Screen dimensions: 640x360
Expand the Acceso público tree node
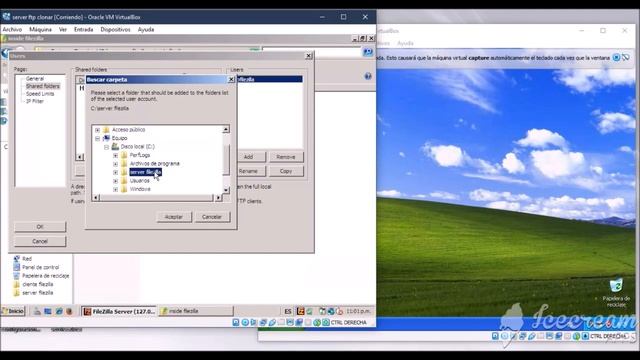pyautogui.click(x=98, y=130)
